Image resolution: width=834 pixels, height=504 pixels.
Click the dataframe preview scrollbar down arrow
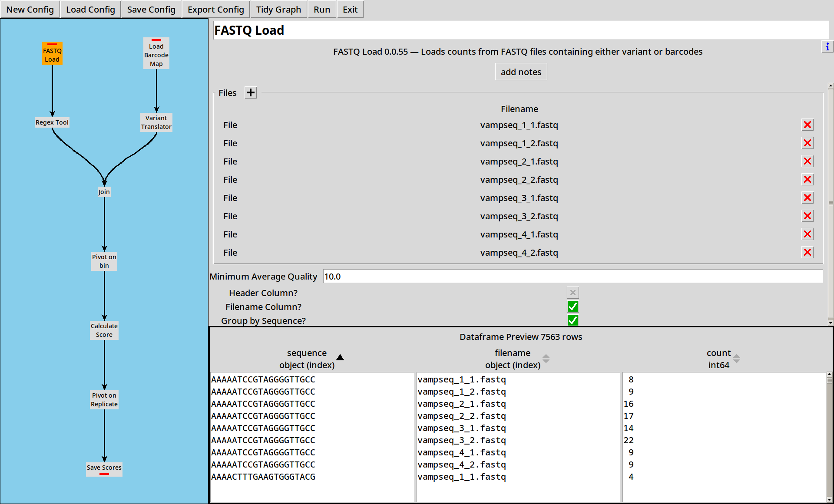[830, 500]
